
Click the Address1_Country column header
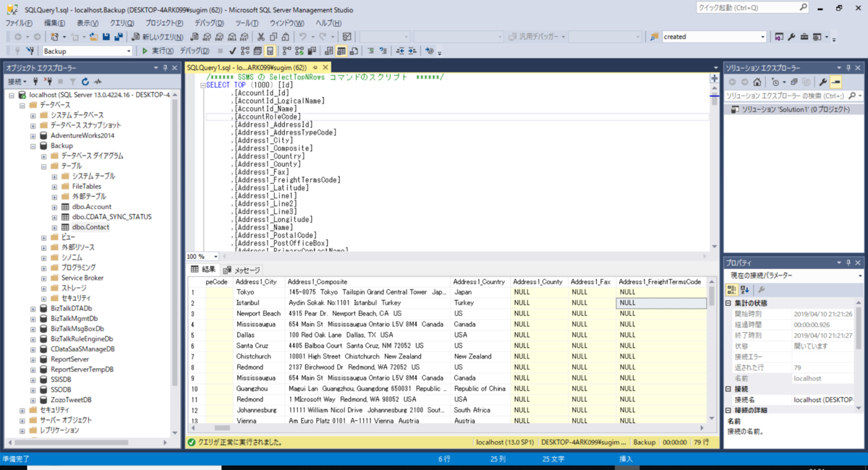point(479,281)
